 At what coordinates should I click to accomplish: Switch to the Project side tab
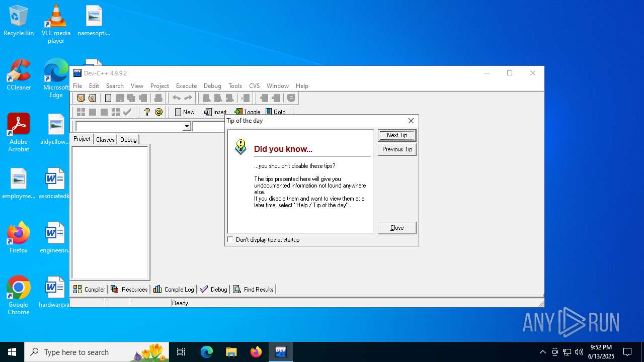click(x=82, y=139)
